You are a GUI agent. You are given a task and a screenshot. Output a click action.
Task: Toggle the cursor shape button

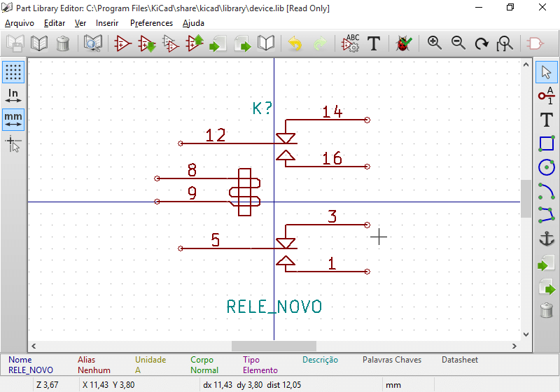pyautogui.click(x=13, y=144)
